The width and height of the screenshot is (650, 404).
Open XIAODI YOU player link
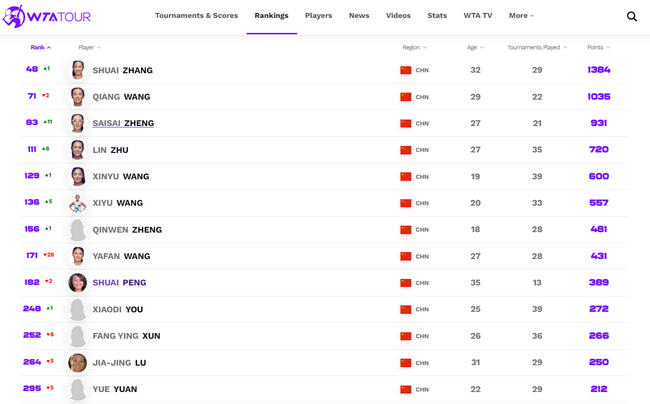click(118, 309)
